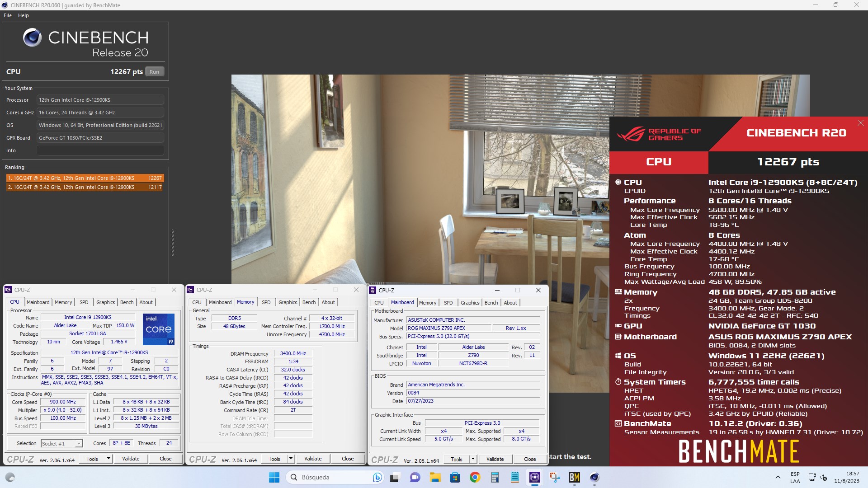The height and width of the screenshot is (488, 868).
Task: Click the Cinebench sidebar resize handle
Action: point(173,243)
